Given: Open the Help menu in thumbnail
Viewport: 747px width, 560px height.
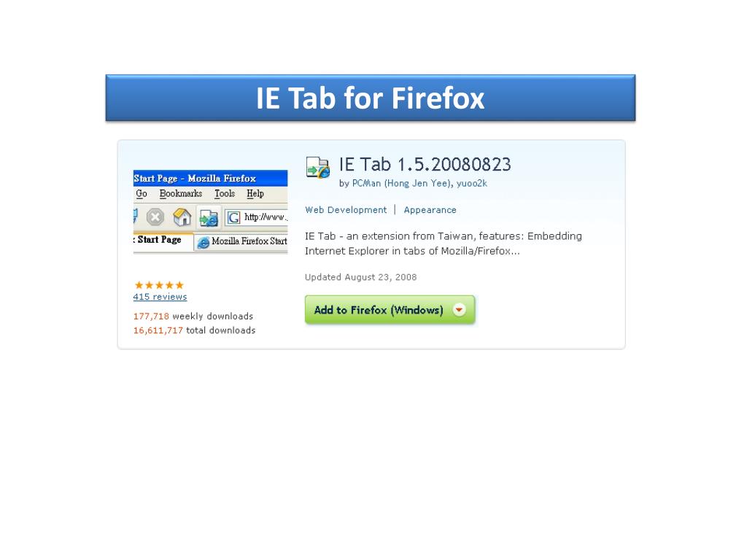Looking at the screenshot, I should coord(255,193).
